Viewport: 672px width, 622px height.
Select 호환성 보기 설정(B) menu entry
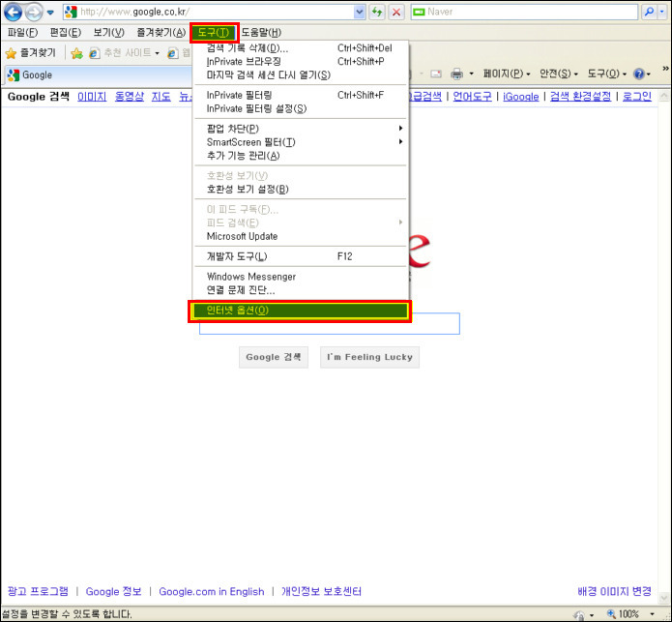300,189
